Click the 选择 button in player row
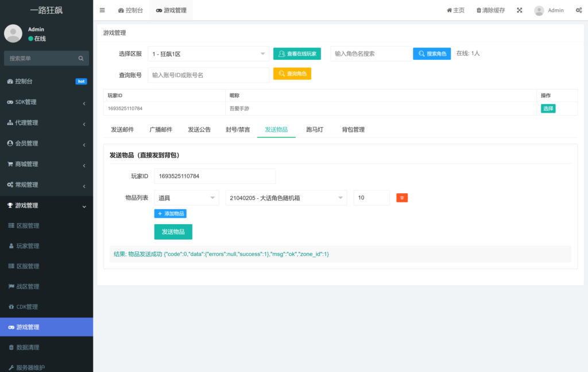This screenshot has height=372, width=588. (x=548, y=109)
